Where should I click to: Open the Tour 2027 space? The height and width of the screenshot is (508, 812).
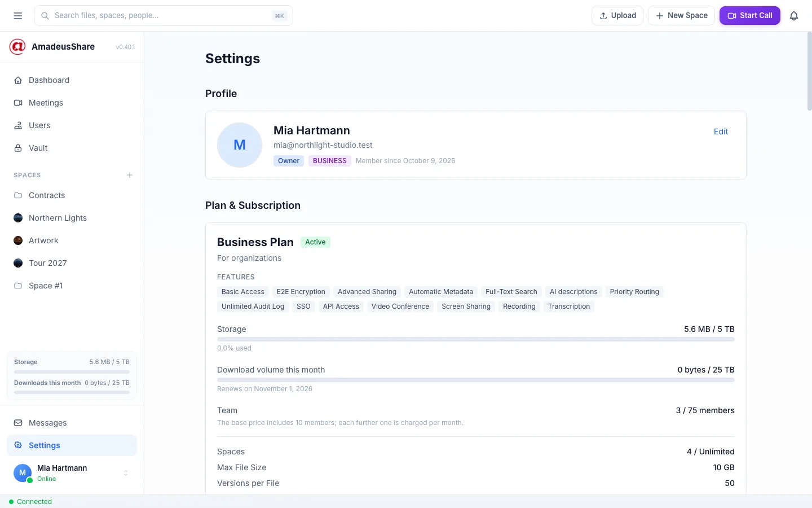point(72,263)
